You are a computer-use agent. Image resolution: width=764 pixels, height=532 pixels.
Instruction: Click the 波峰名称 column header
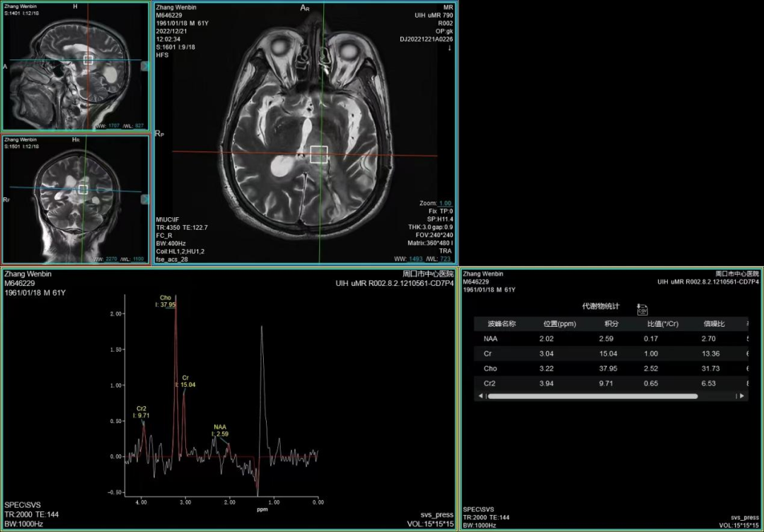[x=502, y=323]
